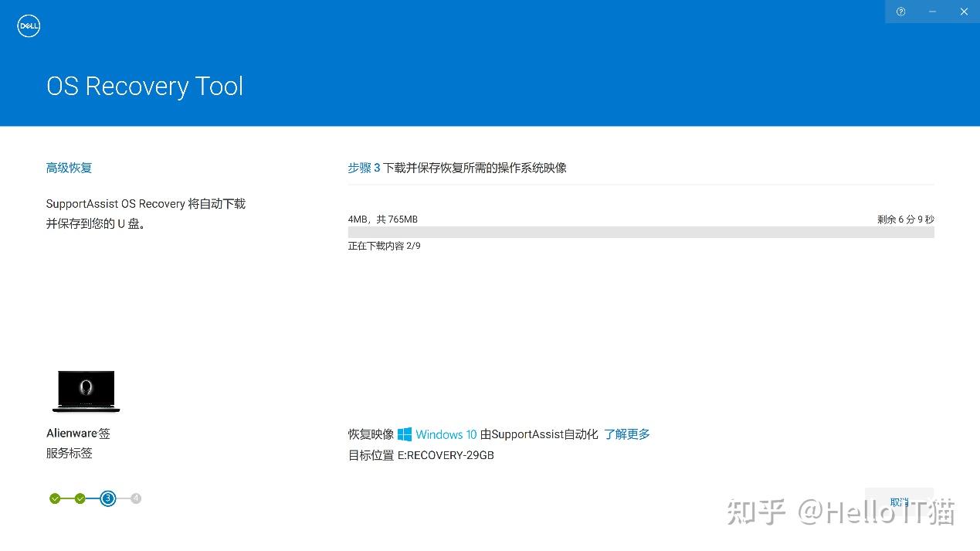Viewport: 980px width, 551px height.
Task: Click the E:RECOVERY-29GB target location text
Action: coord(446,455)
